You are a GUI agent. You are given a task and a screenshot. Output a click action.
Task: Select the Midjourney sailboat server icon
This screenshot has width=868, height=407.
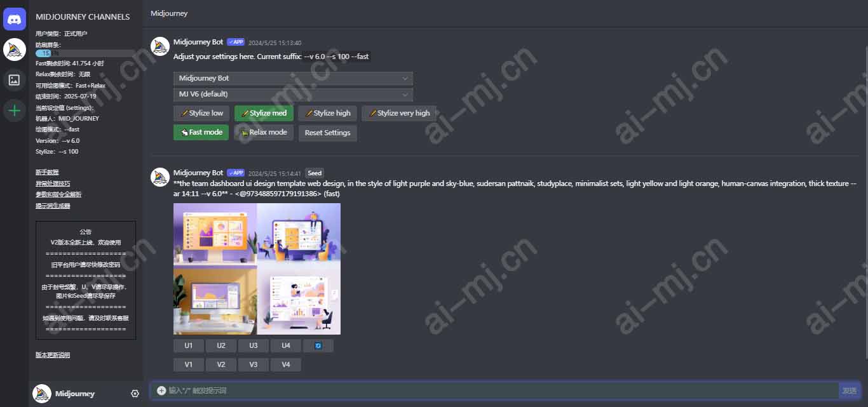tap(14, 50)
